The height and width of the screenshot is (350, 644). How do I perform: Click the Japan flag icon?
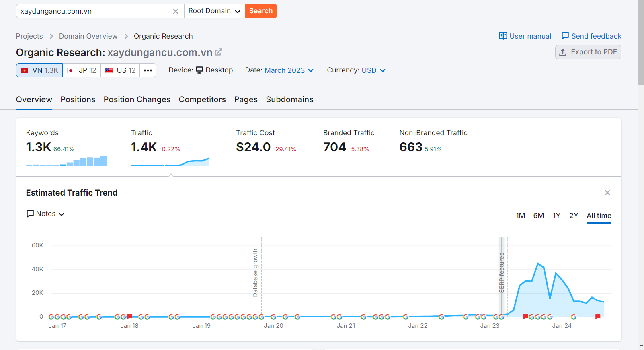[71, 70]
